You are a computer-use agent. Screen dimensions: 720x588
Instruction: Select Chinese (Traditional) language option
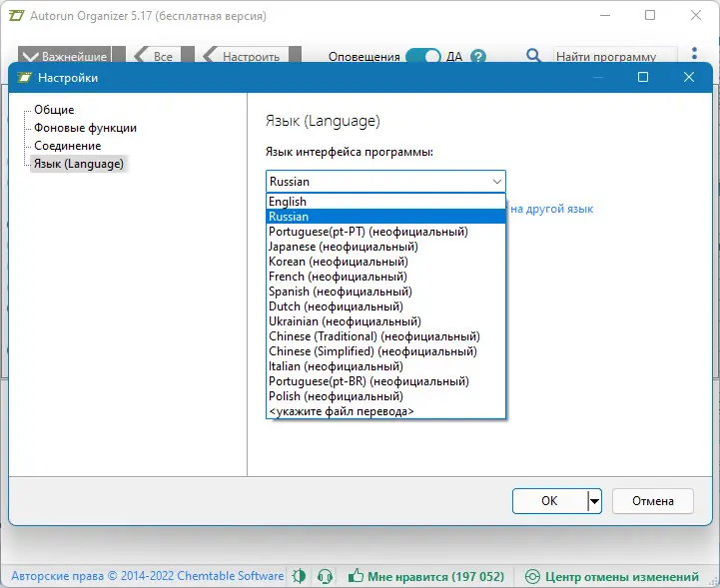[x=385, y=336]
